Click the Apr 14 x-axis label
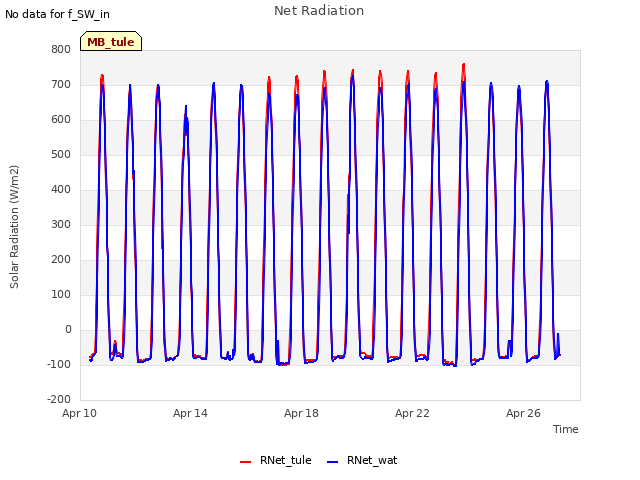This screenshot has width=640, height=480. click(190, 413)
